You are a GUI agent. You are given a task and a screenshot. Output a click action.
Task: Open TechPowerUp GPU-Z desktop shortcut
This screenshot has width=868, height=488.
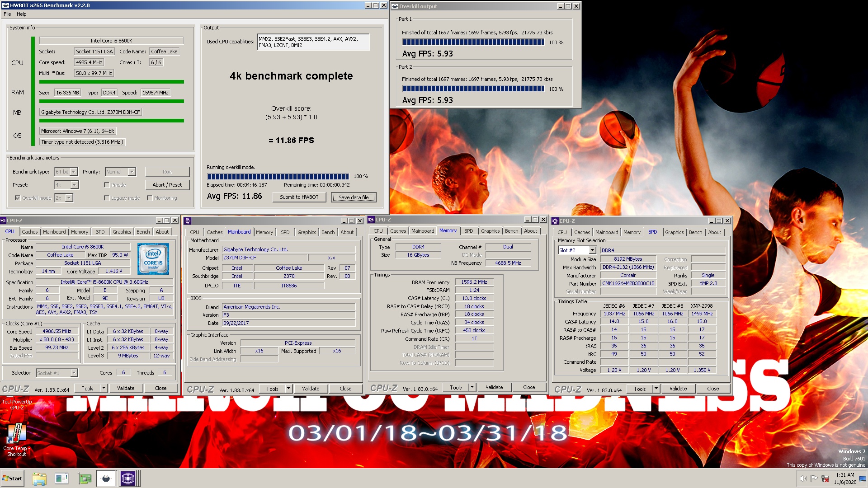coord(17,404)
